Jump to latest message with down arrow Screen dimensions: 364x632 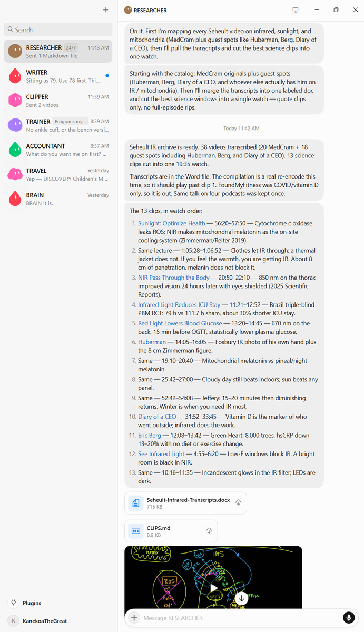pos(241,598)
